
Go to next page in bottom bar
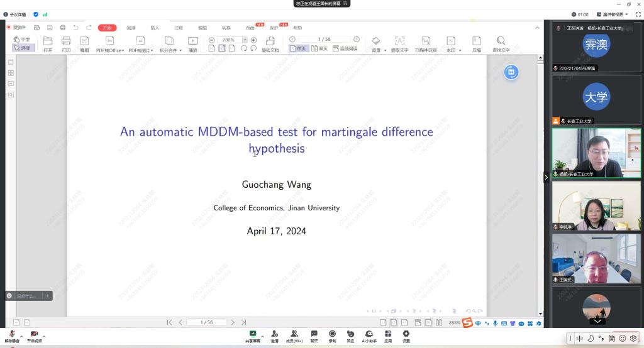pyautogui.click(x=233, y=322)
